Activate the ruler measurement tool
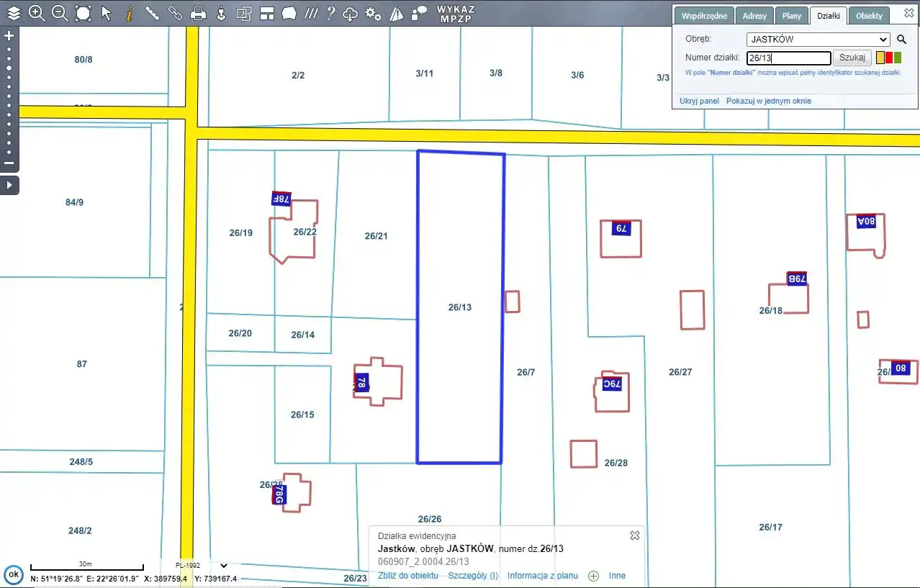Viewport: 920px width, 588px height. click(152, 13)
